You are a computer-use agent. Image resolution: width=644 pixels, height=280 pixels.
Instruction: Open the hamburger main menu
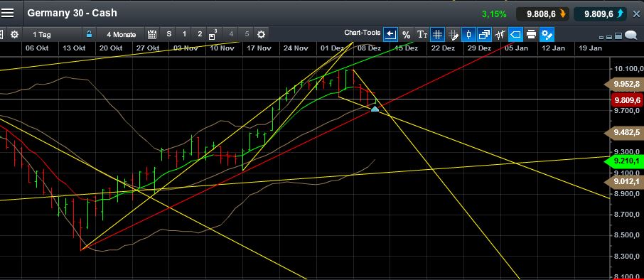pyautogui.click(x=7, y=13)
